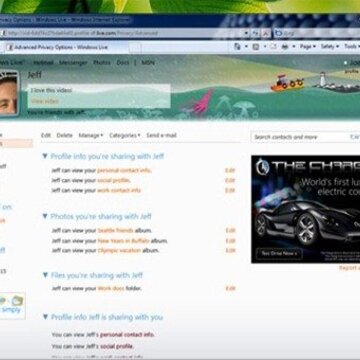The image size is (360, 360).
Task: Click Edit beside Olympic vacation album row
Action: (x=230, y=250)
